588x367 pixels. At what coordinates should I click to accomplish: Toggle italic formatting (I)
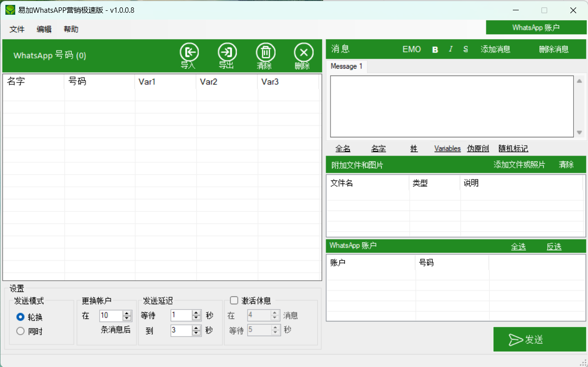tap(451, 50)
